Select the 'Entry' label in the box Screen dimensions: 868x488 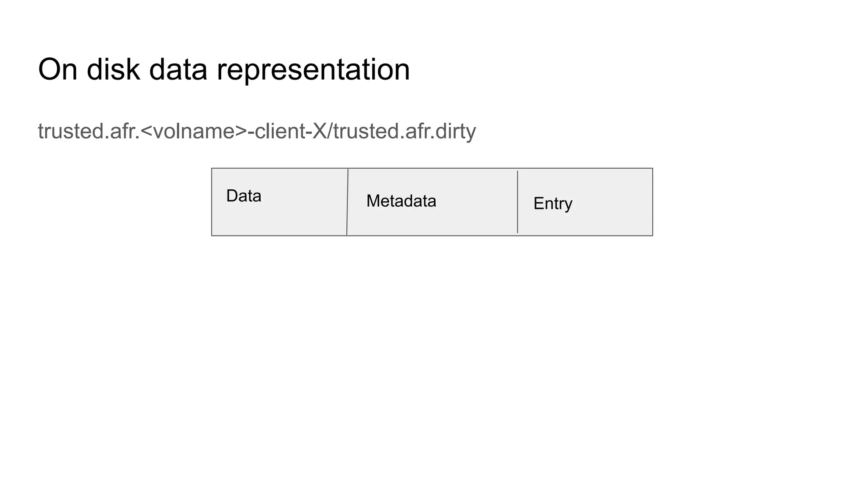tap(553, 204)
